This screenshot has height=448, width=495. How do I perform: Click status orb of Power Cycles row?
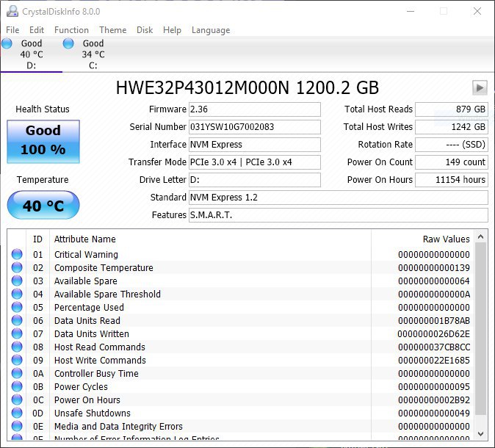(x=17, y=387)
